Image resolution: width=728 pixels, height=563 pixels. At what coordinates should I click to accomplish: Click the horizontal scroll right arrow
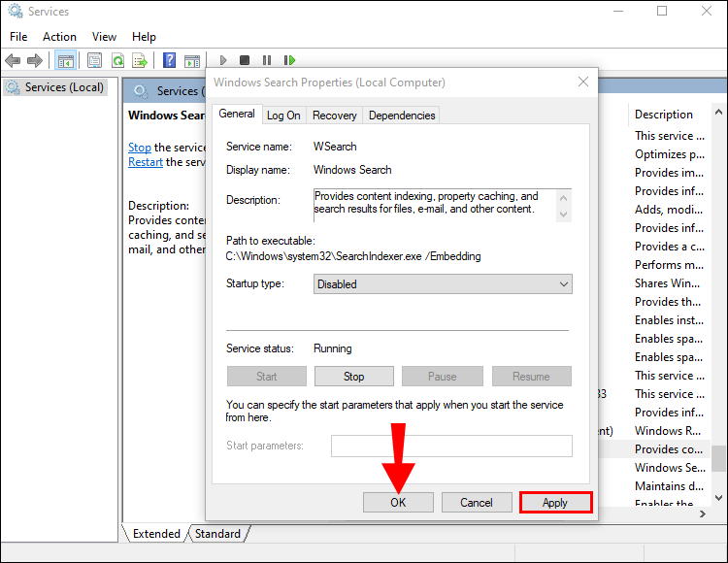coord(703,513)
